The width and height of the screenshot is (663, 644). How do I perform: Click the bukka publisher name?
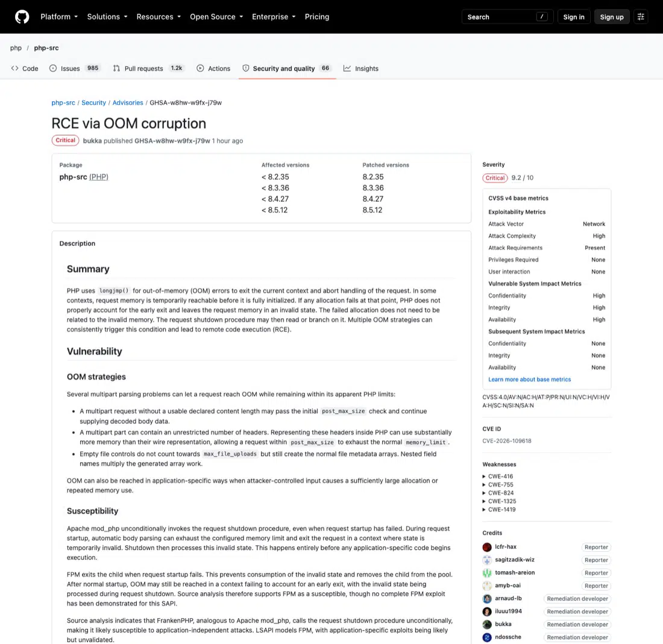(x=92, y=141)
